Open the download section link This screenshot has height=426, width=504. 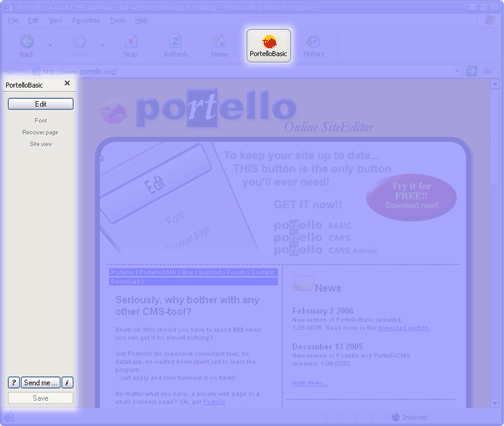403,328
